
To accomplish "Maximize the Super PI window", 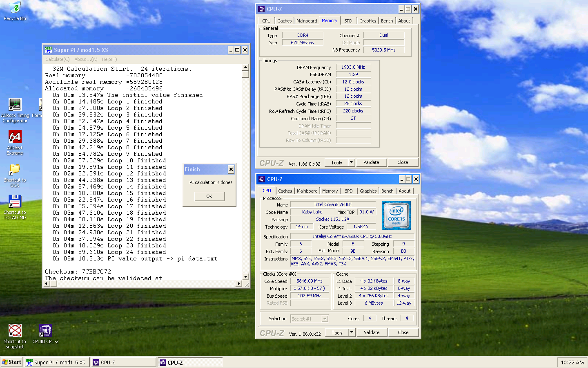I will 238,50.
